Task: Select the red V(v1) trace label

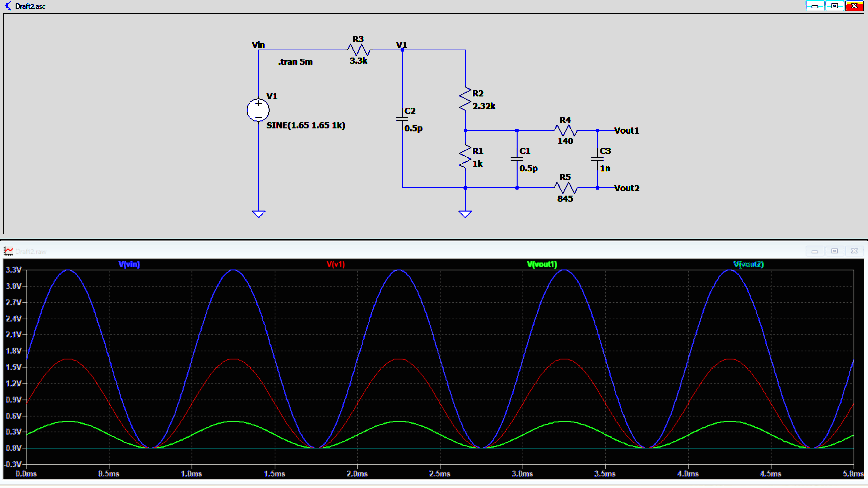Action: (336, 264)
